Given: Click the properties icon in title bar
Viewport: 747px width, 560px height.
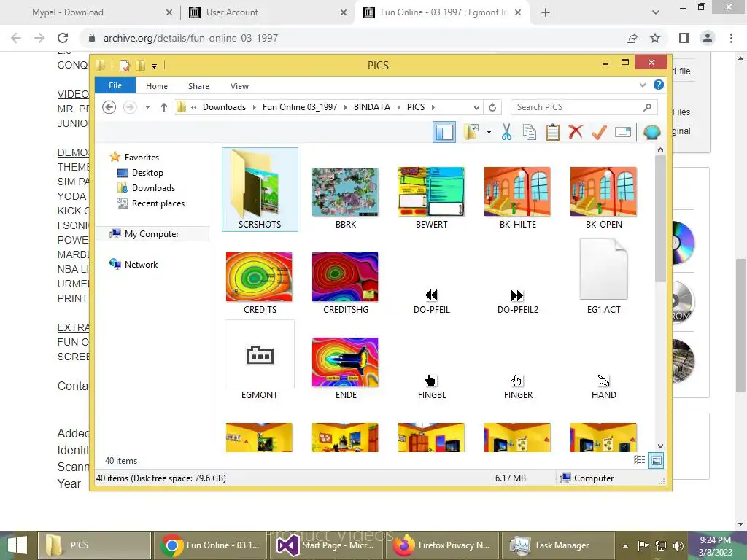Looking at the screenshot, I should [x=124, y=65].
